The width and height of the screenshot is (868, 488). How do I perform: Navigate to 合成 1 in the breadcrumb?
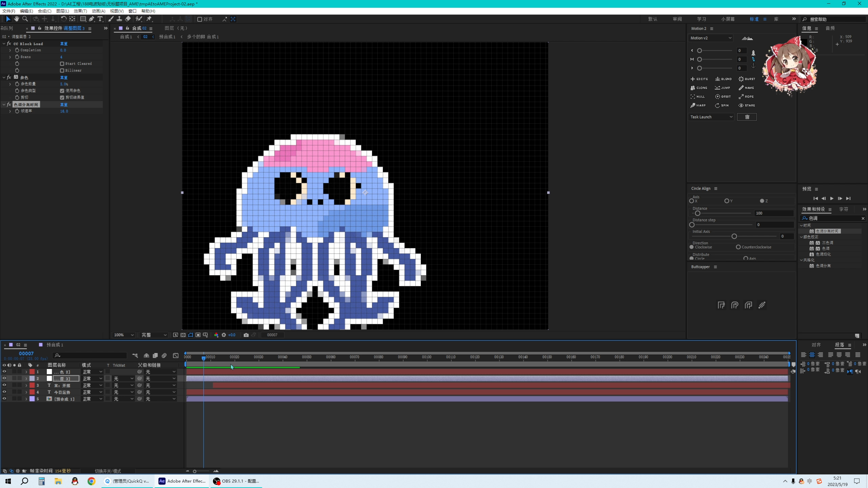pos(126,37)
